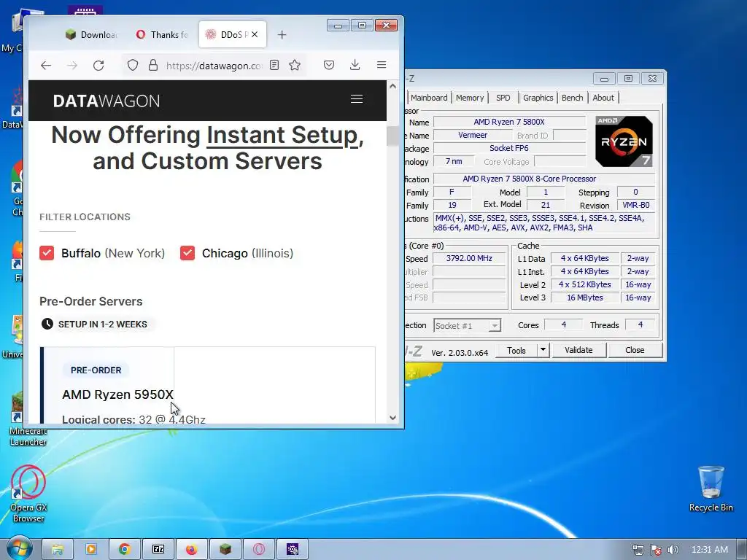Open Google Chrome from taskbar
Image resolution: width=747 pixels, height=560 pixels.
coord(124,549)
